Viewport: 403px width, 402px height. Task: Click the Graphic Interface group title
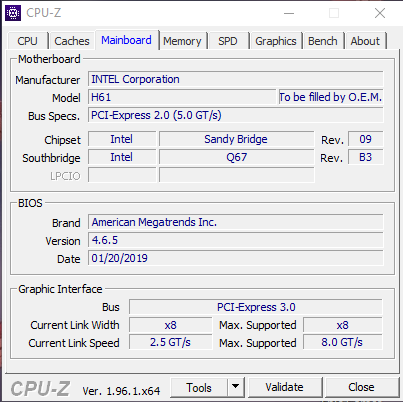coord(60,289)
